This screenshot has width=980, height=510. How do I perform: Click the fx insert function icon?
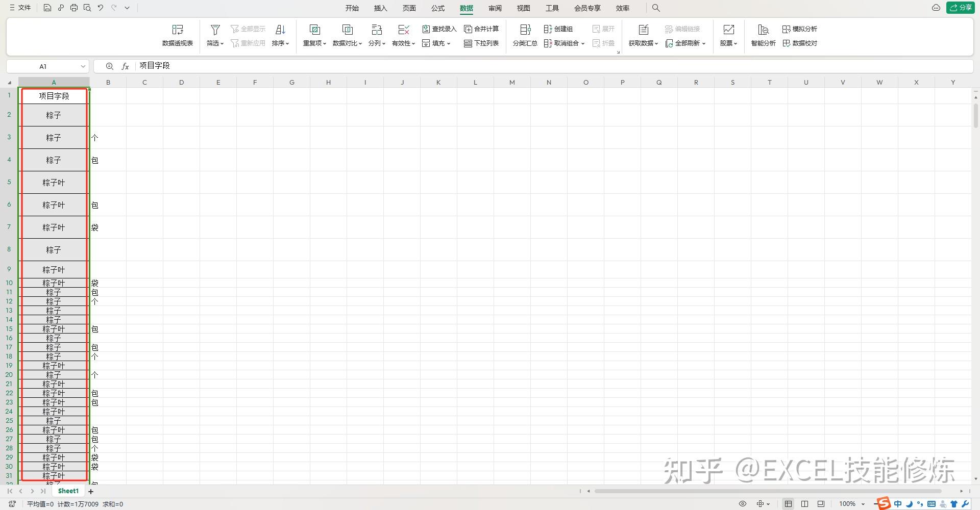click(x=125, y=66)
